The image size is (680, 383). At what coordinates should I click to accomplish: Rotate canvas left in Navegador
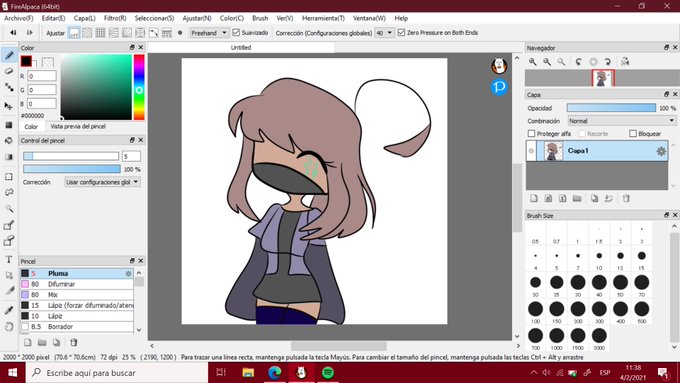579,62
